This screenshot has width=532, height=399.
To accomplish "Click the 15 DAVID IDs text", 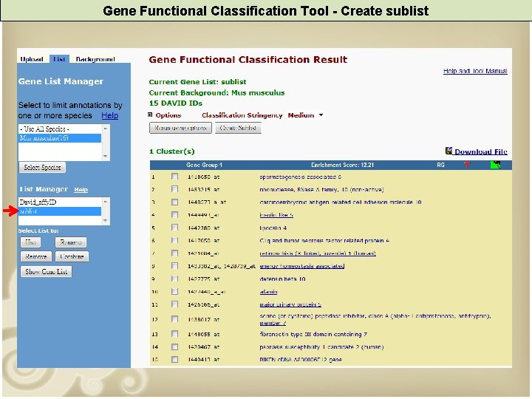I will pyautogui.click(x=176, y=103).
